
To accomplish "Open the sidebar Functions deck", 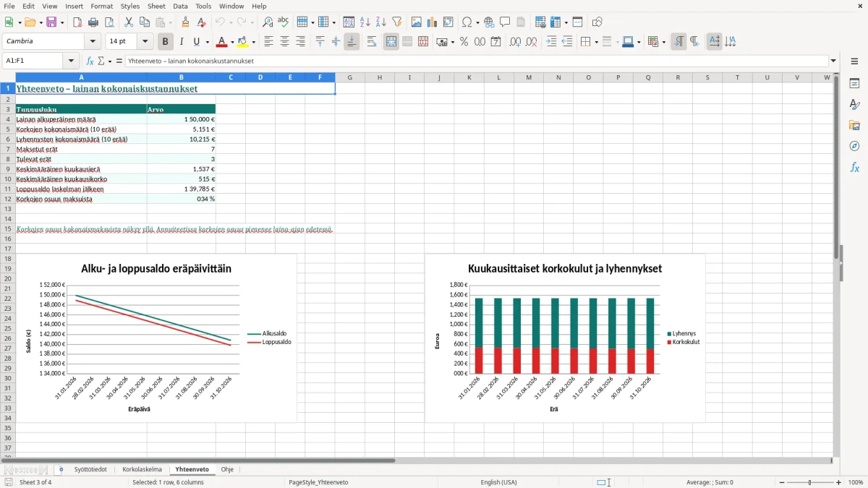I will (x=854, y=167).
